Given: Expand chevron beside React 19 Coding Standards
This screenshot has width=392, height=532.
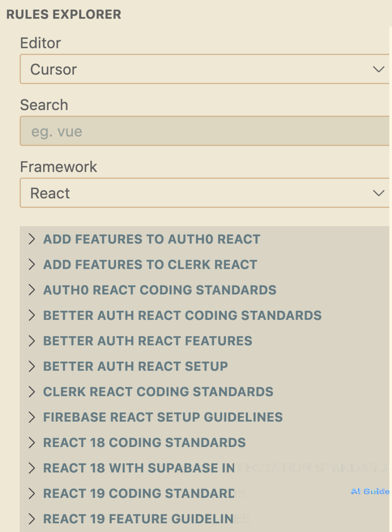Looking at the screenshot, I should coord(32,493).
